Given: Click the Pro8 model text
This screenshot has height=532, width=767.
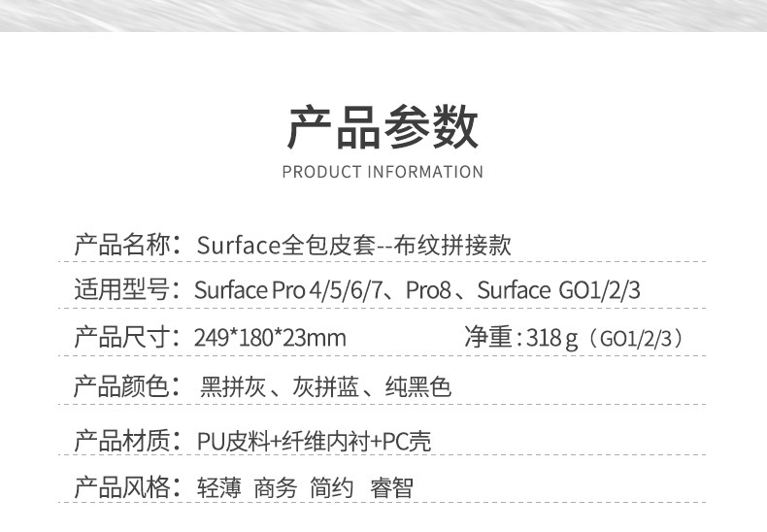Looking at the screenshot, I should pos(427,291).
